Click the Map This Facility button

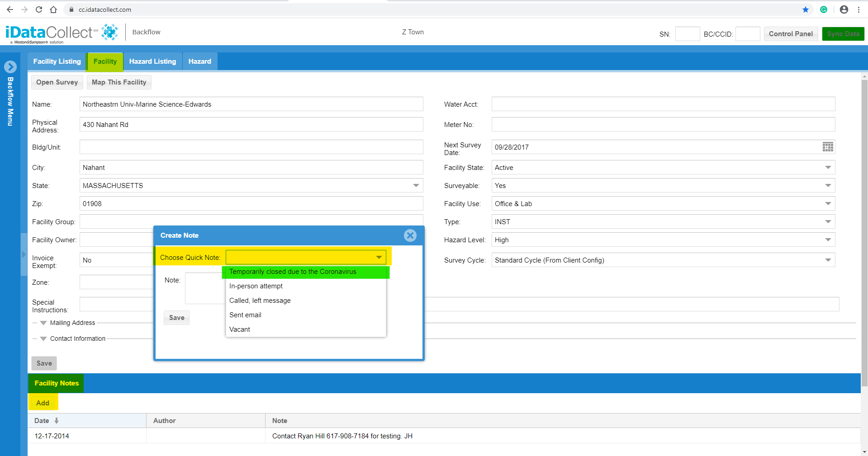[x=119, y=82]
